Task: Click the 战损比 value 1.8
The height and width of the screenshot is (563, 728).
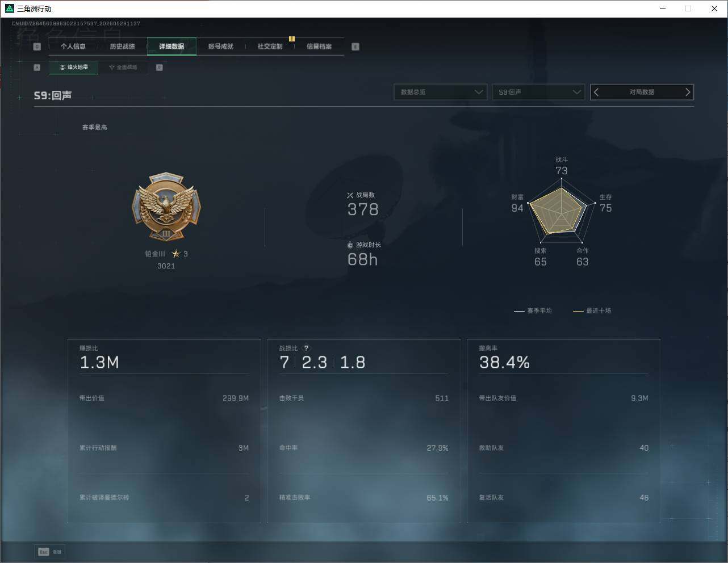Action: 353,363
